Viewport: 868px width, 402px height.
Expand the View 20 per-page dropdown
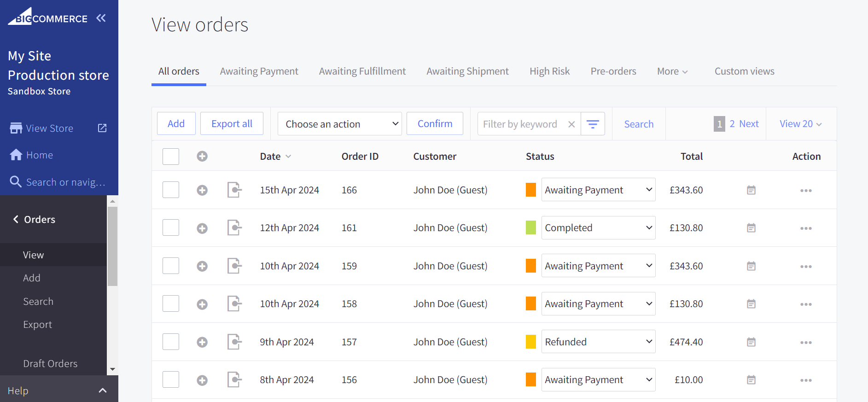click(x=801, y=124)
